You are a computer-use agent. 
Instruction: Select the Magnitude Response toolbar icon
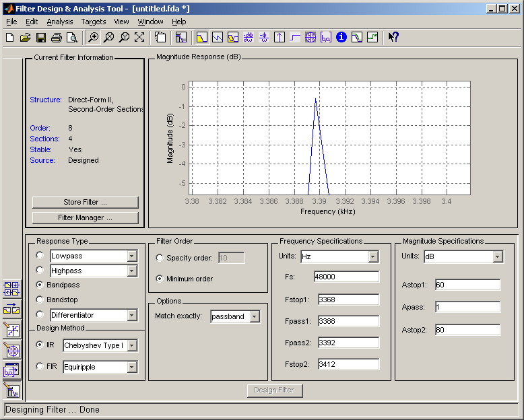pyautogui.click(x=202, y=37)
